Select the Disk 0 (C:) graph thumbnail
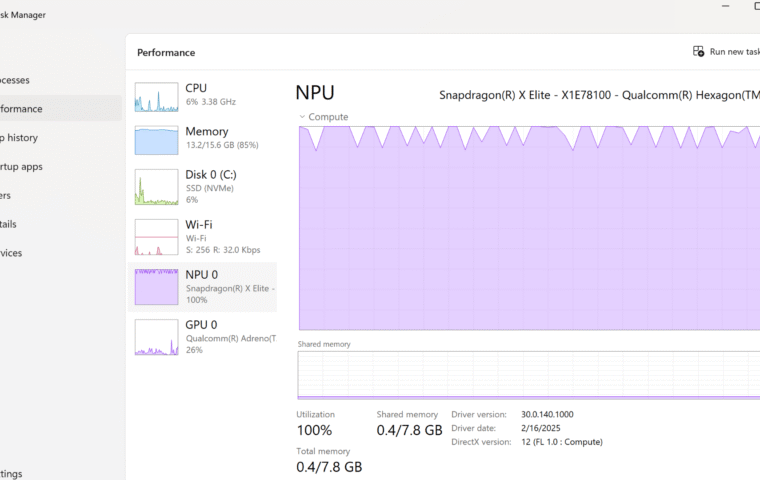 click(x=156, y=186)
